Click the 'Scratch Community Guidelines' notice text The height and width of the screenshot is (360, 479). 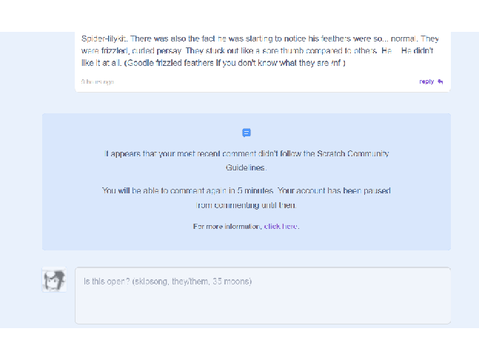coord(246,160)
